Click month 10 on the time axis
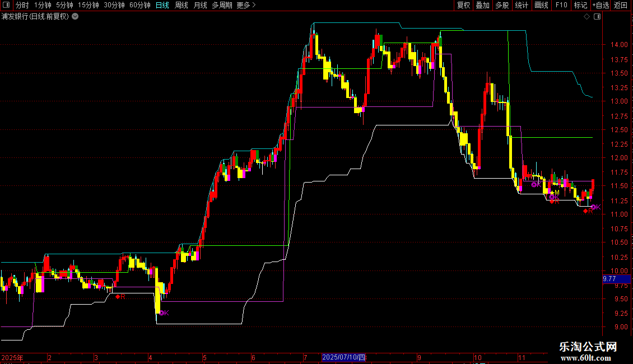Image resolution: width=633 pixels, height=364 pixels. 478,357
